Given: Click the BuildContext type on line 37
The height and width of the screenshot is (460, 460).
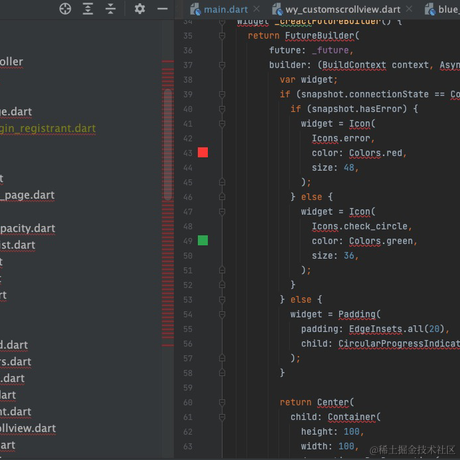Looking at the screenshot, I should [354, 65].
